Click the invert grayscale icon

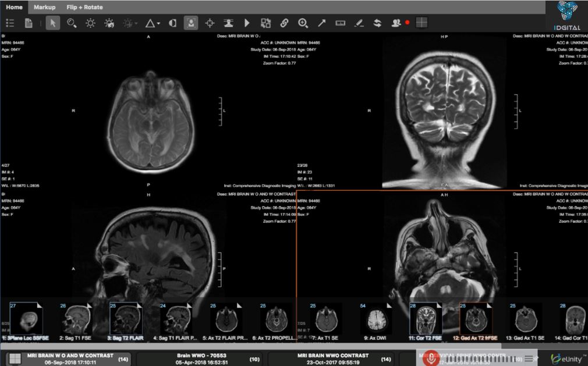point(172,23)
